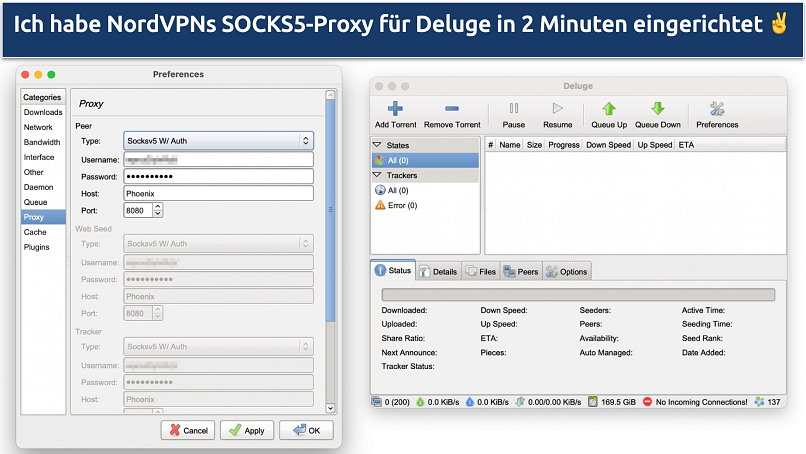
Task: Click the Queue Down green arrow
Action: point(657,109)
